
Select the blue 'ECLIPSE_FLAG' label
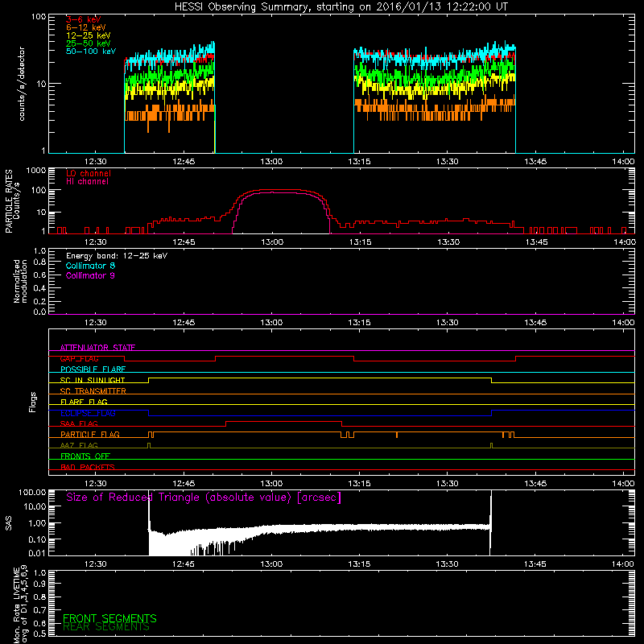[x=88, y=413]
